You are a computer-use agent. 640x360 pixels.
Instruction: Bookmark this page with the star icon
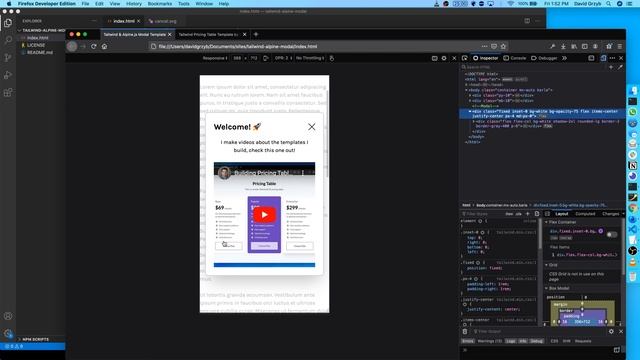pyautogui.click(x=503, y=47)
